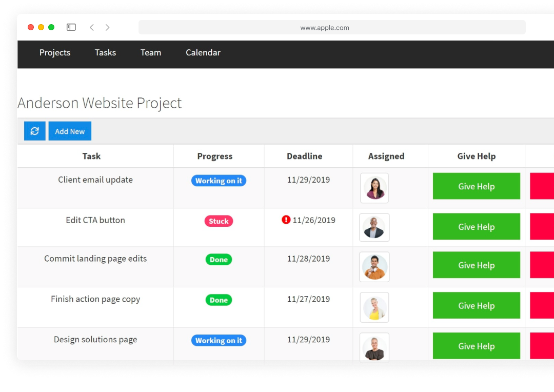Toggle the browser sidebar icon

(x=71, y=27)
